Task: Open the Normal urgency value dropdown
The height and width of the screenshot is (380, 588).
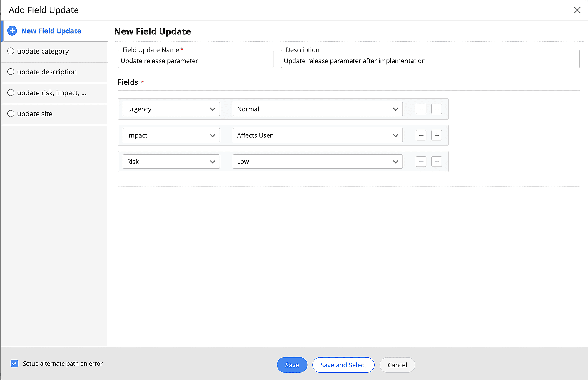Action: (x=318, y=109)
